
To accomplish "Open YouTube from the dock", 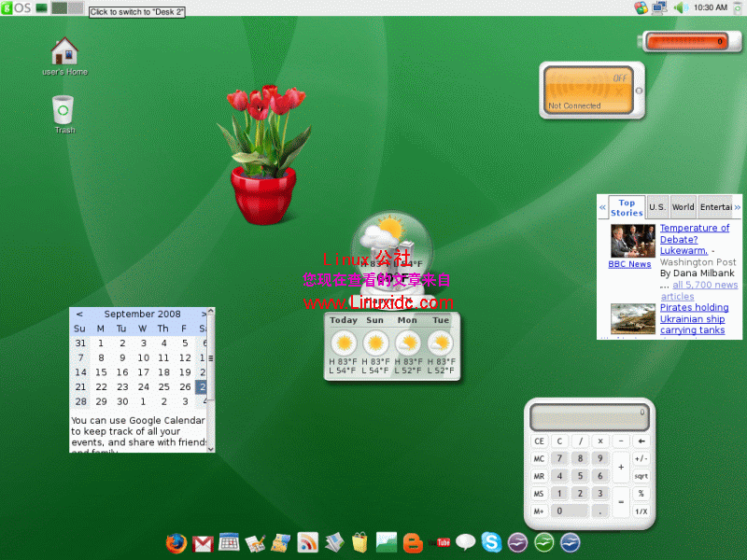I will point(440,541).
